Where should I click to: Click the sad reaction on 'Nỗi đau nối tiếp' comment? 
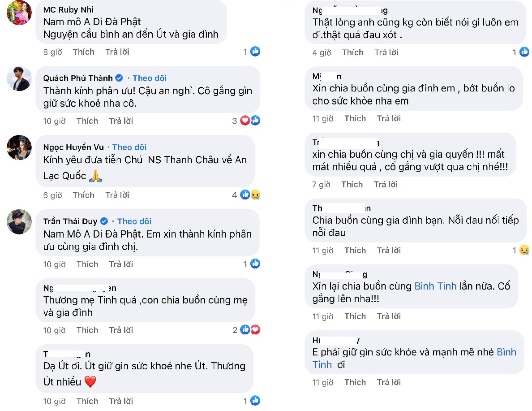click(x=524, y=250)
